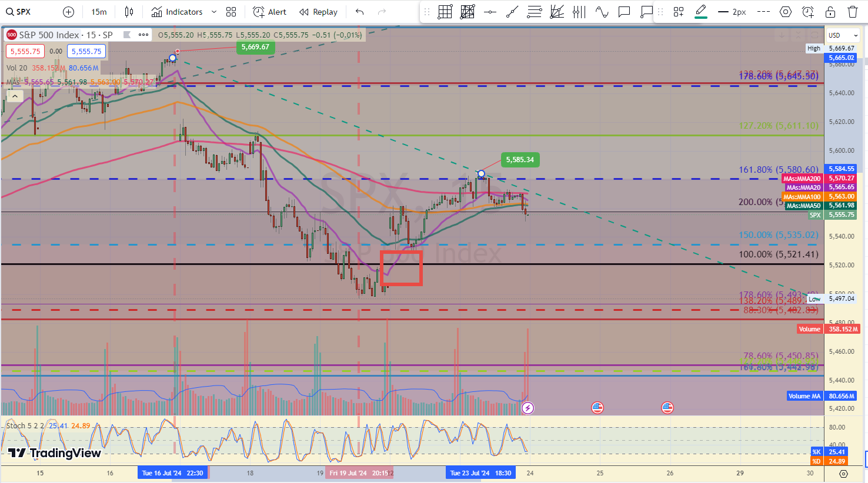Add alert on selected drawing
The image size is (868, 483).
tap(808, 12)
